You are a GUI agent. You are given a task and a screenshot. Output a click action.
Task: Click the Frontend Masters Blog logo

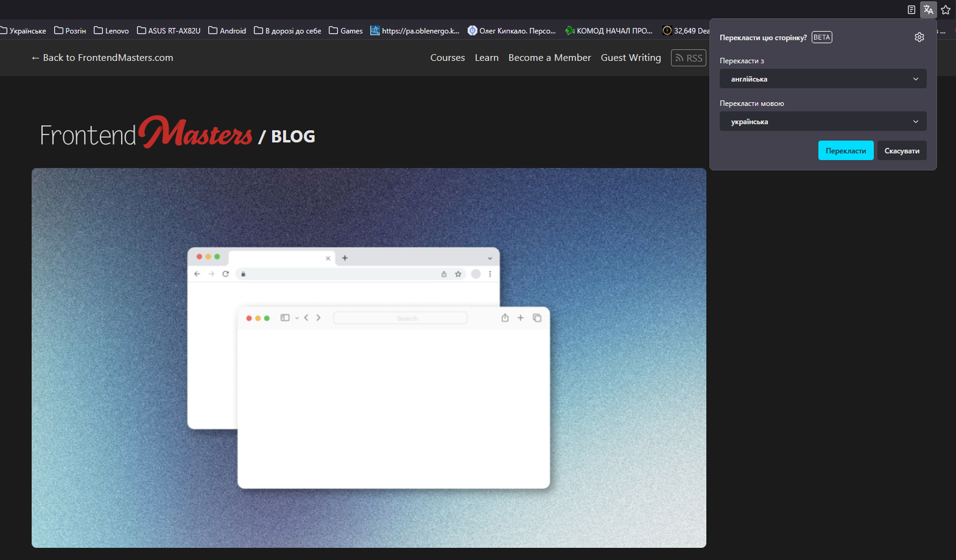177,133
